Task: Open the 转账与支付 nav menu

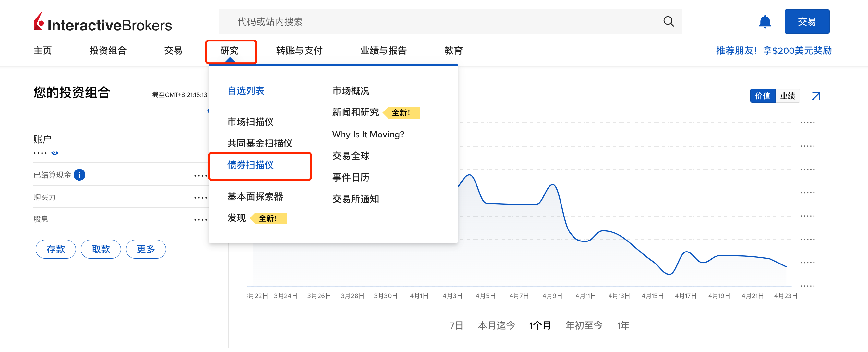Action: (299, 51)
